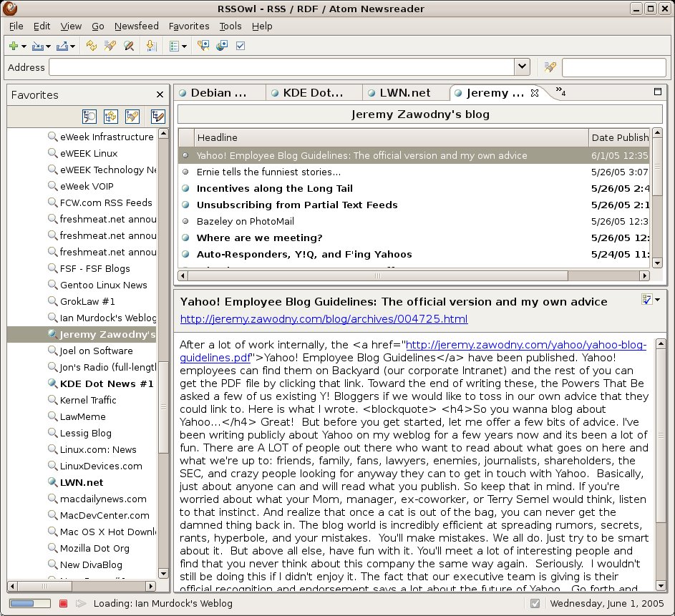Open the File menu
Screen dimensions: 675x616
16,26
